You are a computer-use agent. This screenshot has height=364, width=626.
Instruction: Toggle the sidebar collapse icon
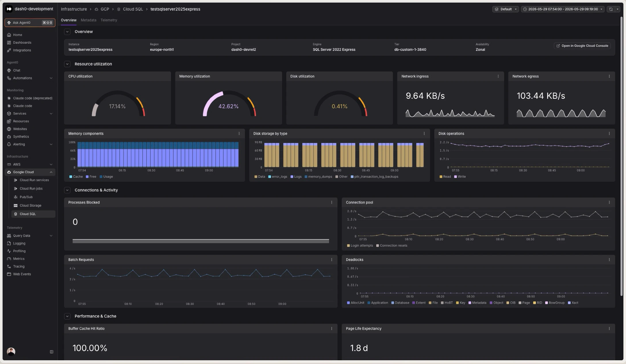pos(51,352)
